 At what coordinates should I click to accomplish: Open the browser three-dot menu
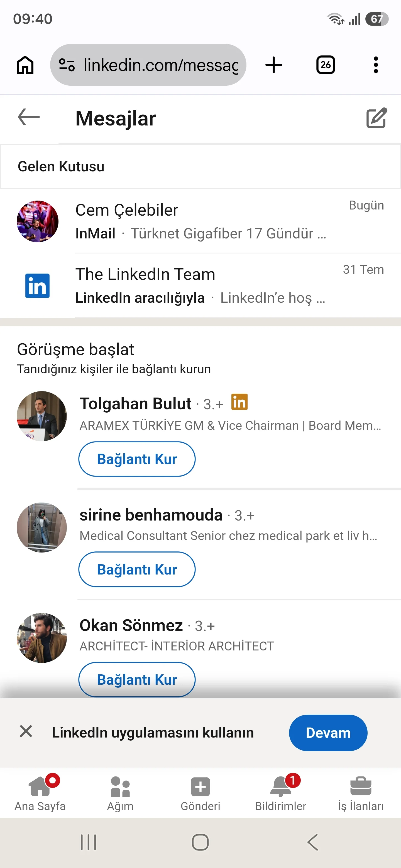pos(376,65)
